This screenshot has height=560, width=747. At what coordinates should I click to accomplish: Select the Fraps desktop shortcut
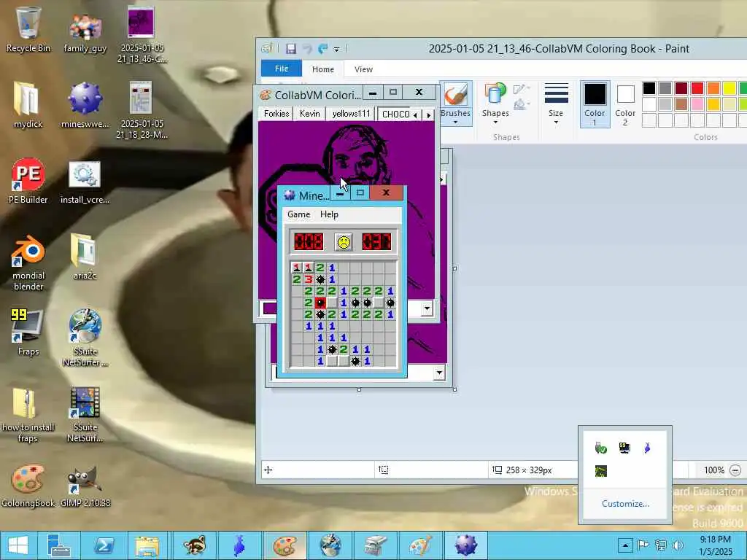pos(28,332)
